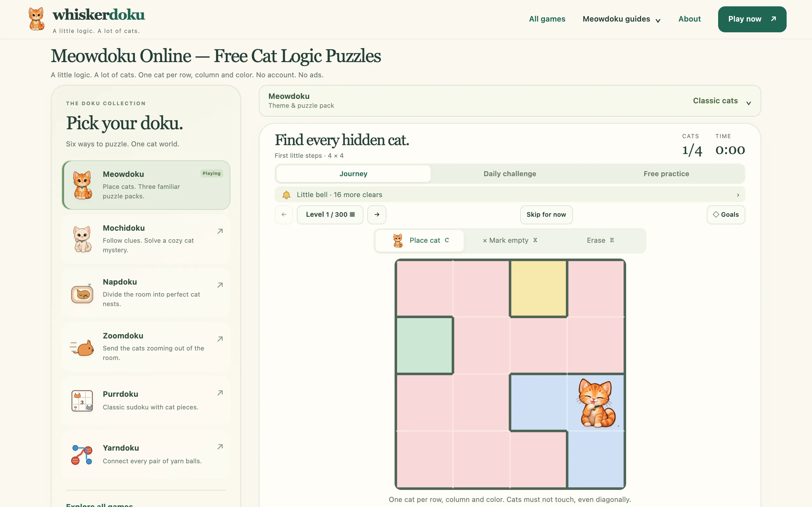
Task: Open Mochidoku via its arrow icon
Action: pyautogui.click(x=220, y=231)
